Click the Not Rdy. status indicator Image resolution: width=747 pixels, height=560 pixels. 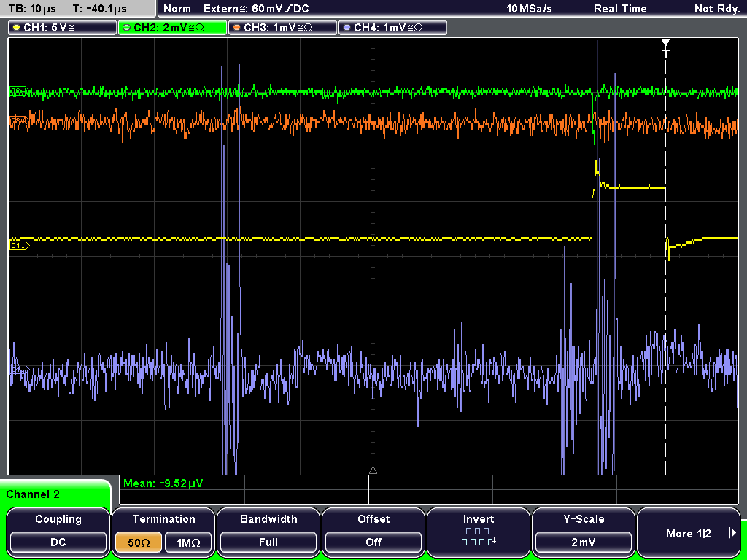click(x=717, y=9)
